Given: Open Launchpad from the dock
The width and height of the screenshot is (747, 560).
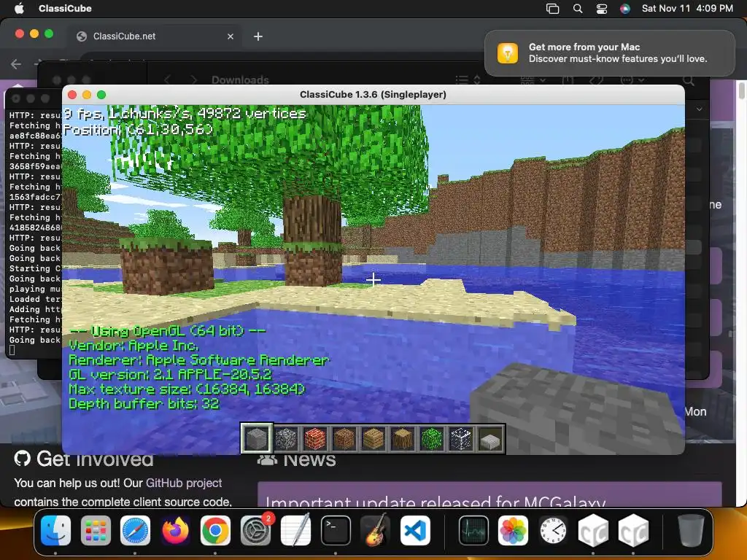Looking at the screenshot, I should (96, 530).
